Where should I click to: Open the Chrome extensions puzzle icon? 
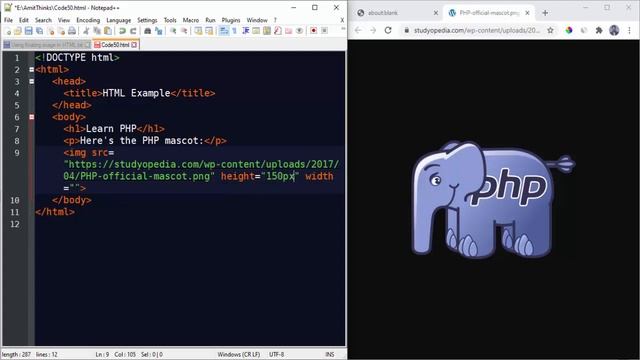599,30
